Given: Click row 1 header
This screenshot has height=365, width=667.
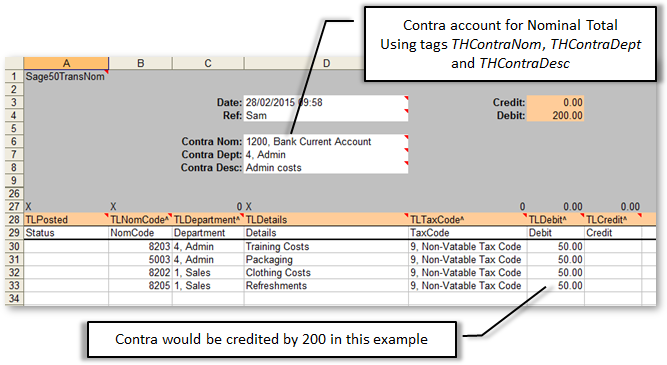Looking at the screenshot, I should pyautogui.click(x=14, y=77).
